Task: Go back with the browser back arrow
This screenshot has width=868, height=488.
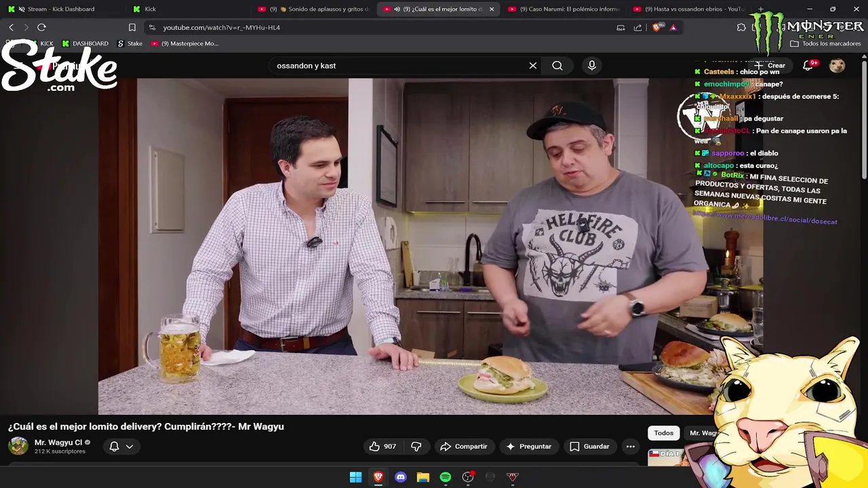Action: point(11,27)
